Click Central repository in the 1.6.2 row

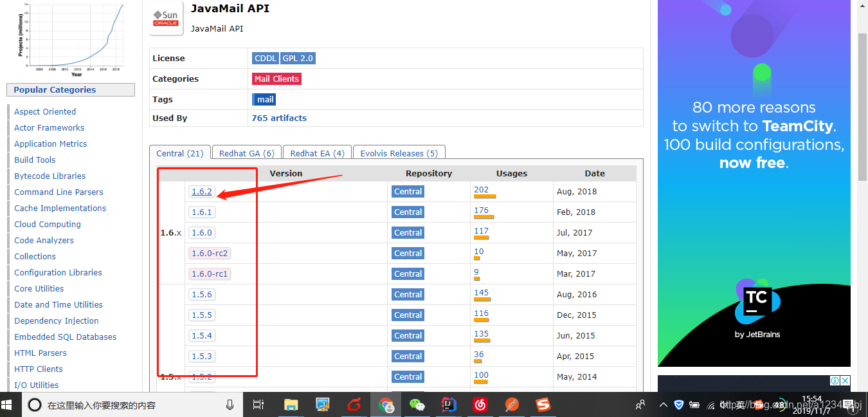[408, 191]
